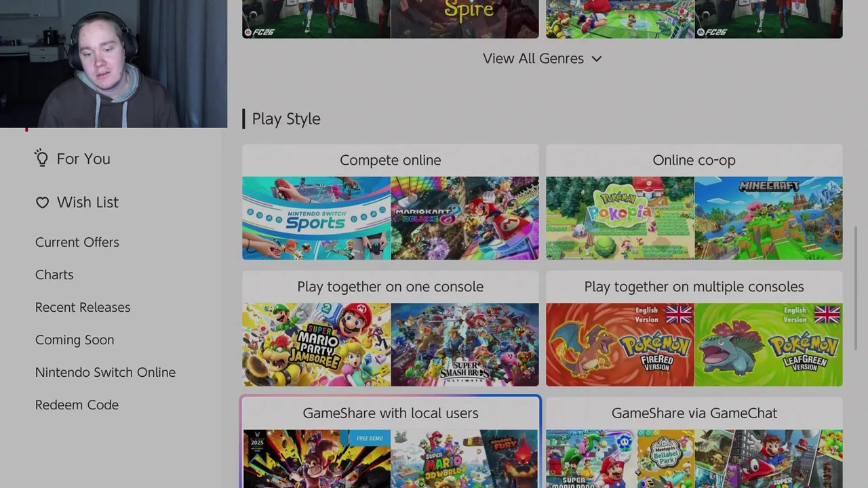Open the Online co-op category

(694, 202)
